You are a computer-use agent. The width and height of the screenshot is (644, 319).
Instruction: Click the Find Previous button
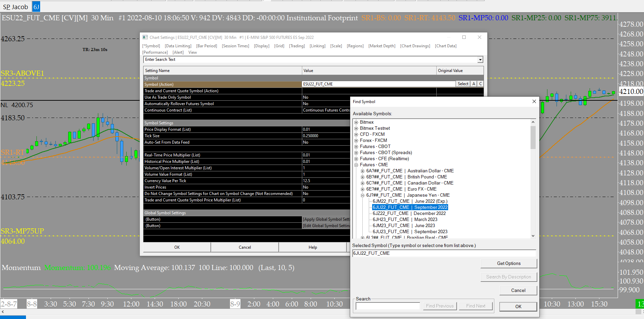click(440, 306)
